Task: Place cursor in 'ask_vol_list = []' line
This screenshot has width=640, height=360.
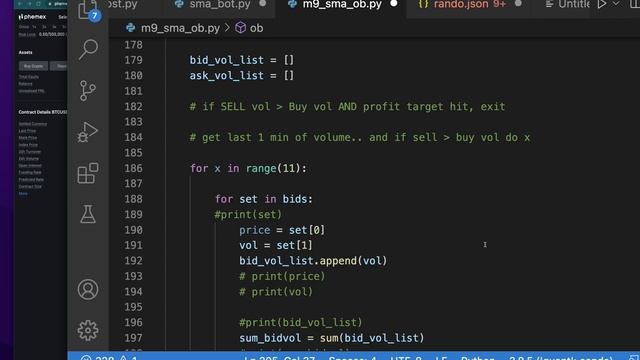Action: tap(242, 76)
